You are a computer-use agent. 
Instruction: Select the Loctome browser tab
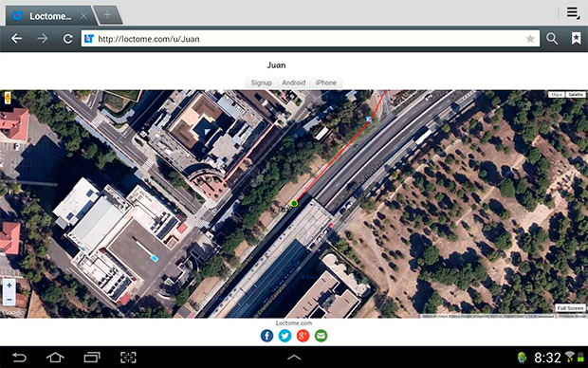(x=50, y=16)
